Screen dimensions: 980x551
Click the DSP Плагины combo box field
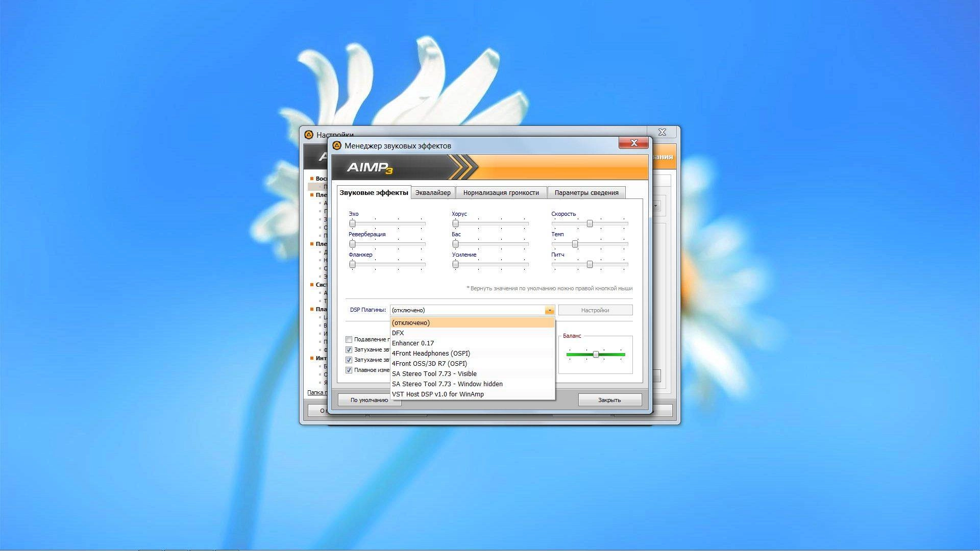(x=472, y=310)
